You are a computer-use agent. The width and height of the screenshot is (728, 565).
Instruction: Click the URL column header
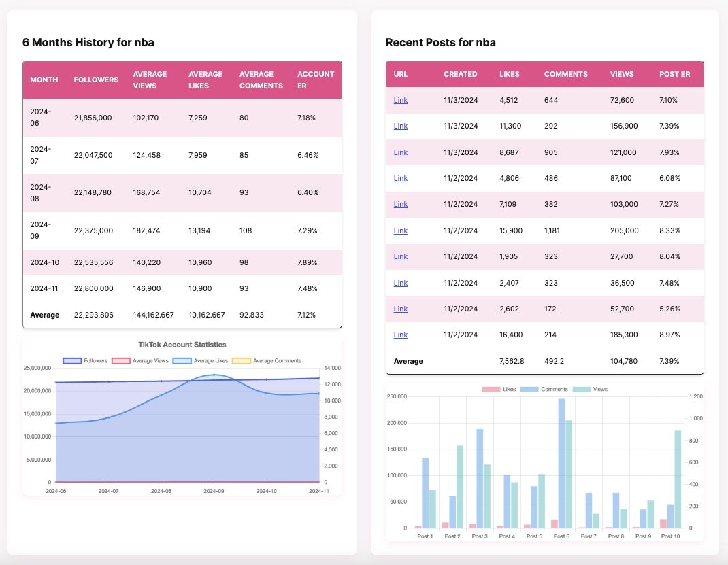tap(401, 74)
